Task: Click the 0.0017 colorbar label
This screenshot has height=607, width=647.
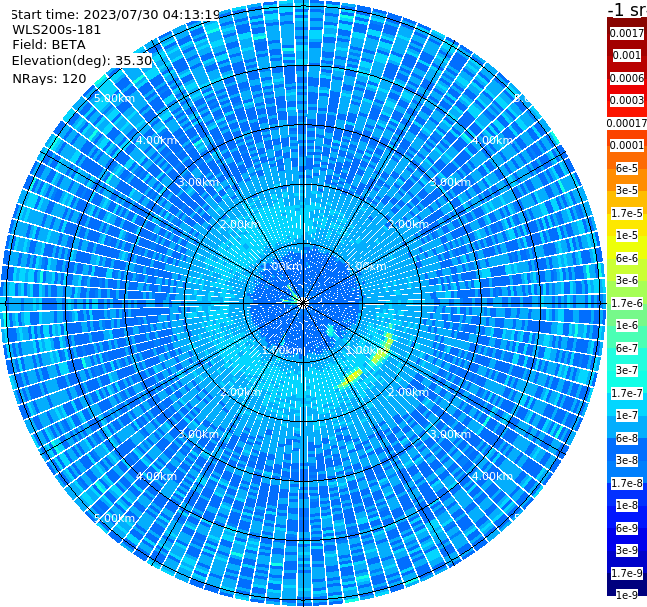Action: (x=627, y=33)
